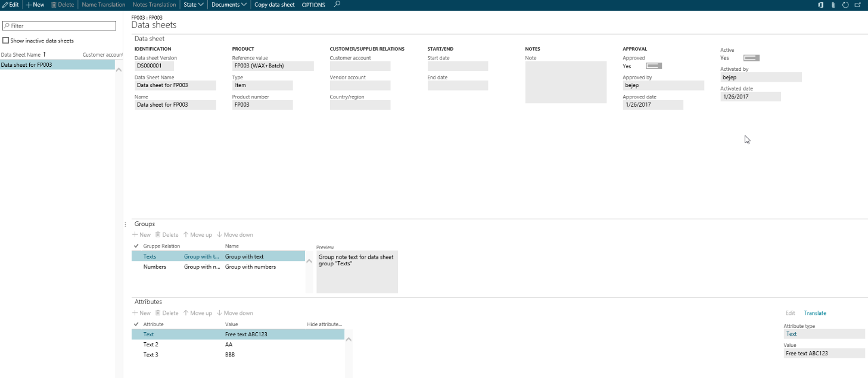Image resolution: width=868 pixels, height=378 pixels.
Task: Click the Note text area
Action: pos(566,82)
